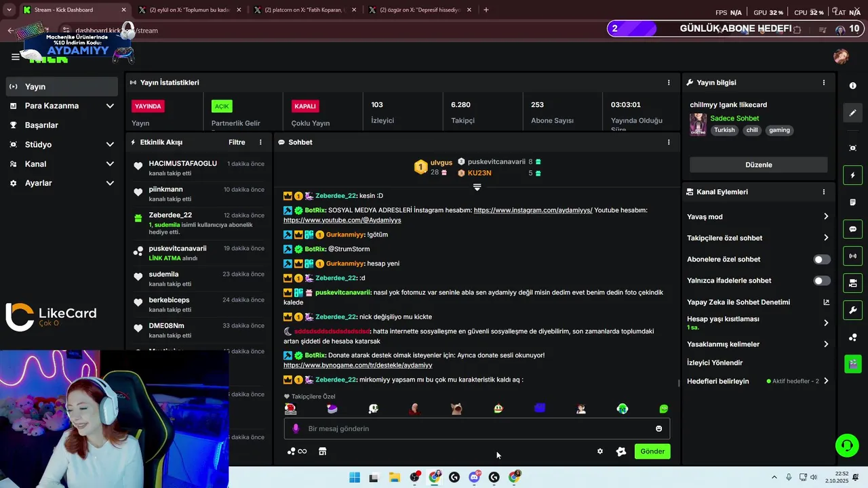Open File Explorer from the taskbar
This screenshot has height=488, width=868.
coord(394,477)
